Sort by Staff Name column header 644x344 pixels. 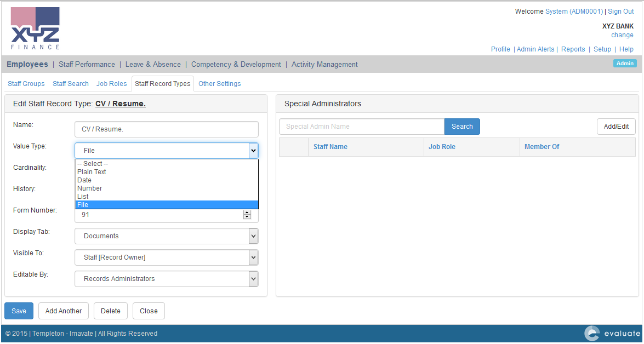point(330,147)
